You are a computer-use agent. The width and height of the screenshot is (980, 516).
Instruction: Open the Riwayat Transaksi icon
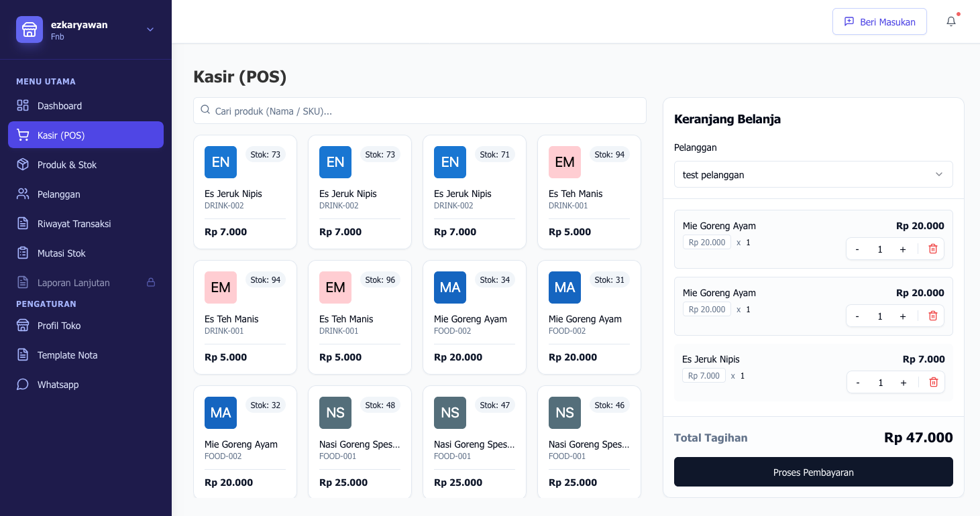[x=22, y=223]
